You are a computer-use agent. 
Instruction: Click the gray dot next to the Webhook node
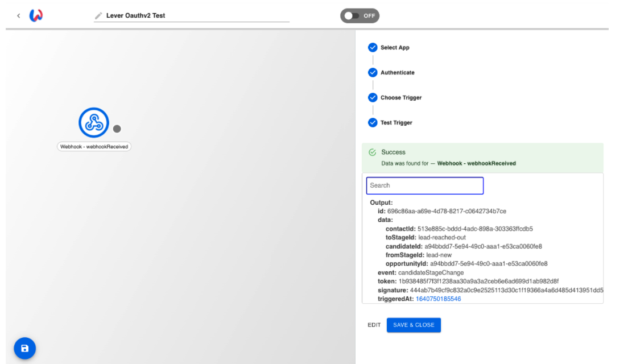(x=117, y=128)
